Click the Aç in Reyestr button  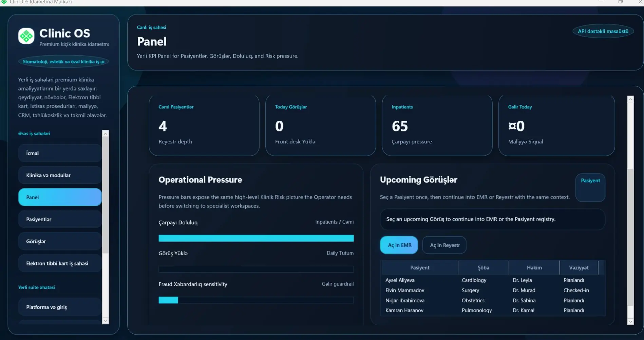click(444, 245)
